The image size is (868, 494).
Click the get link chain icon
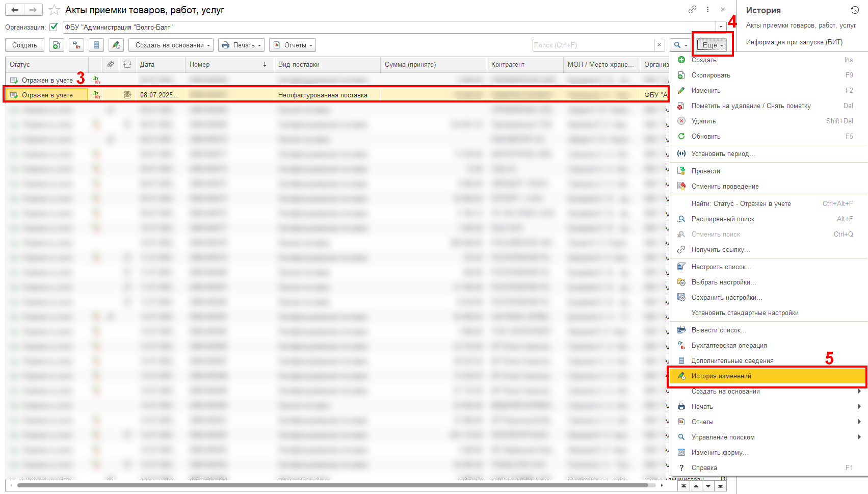[692, 10]
